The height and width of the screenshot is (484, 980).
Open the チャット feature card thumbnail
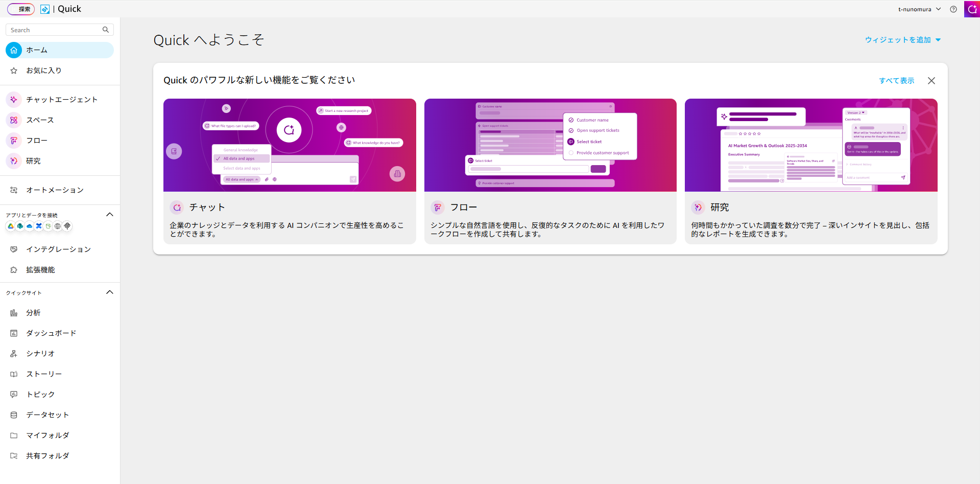290,145
